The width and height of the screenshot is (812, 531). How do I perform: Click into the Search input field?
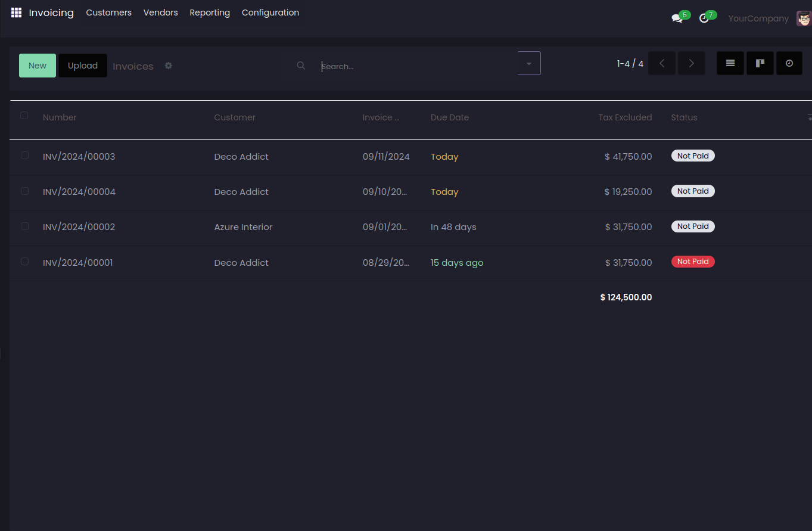click(x=417, y=66)
